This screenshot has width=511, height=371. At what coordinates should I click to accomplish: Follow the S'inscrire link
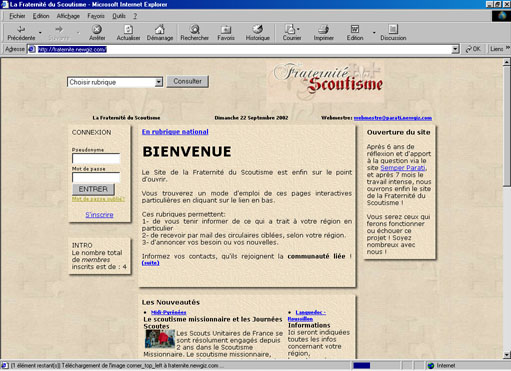99,215
